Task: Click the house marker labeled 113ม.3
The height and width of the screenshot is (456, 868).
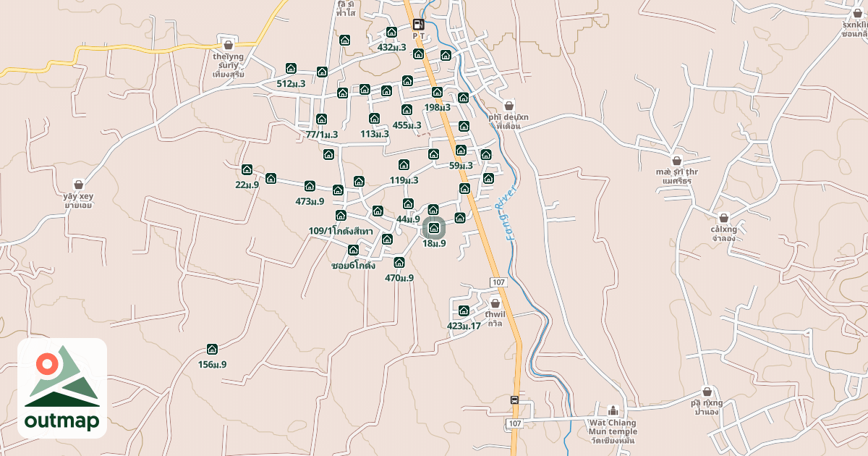Action: tap(374, 118)
